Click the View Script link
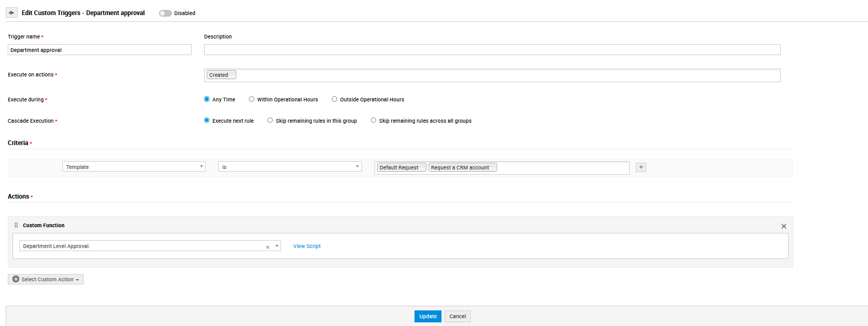 pos(306,246)
